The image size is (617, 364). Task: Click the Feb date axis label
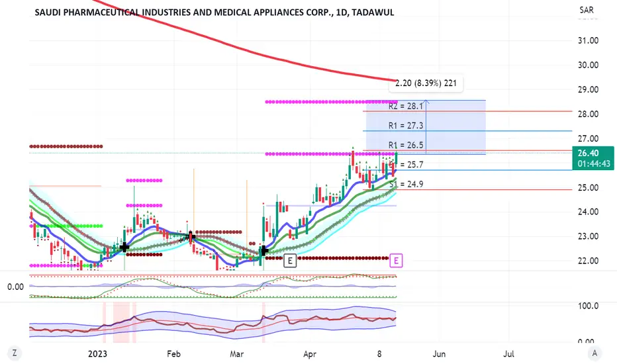pyautogui.click(x=173, y=354)
